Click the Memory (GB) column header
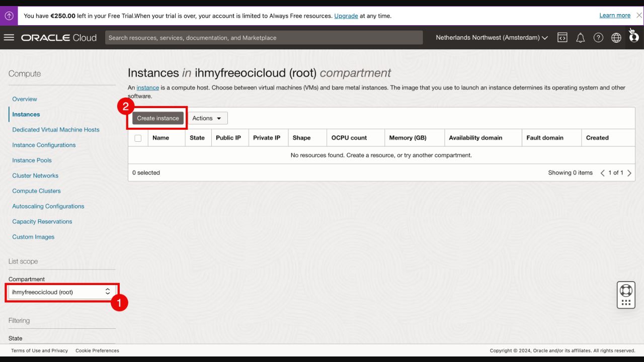Screen dimensions: 644x362 click(x=408, y=138)
